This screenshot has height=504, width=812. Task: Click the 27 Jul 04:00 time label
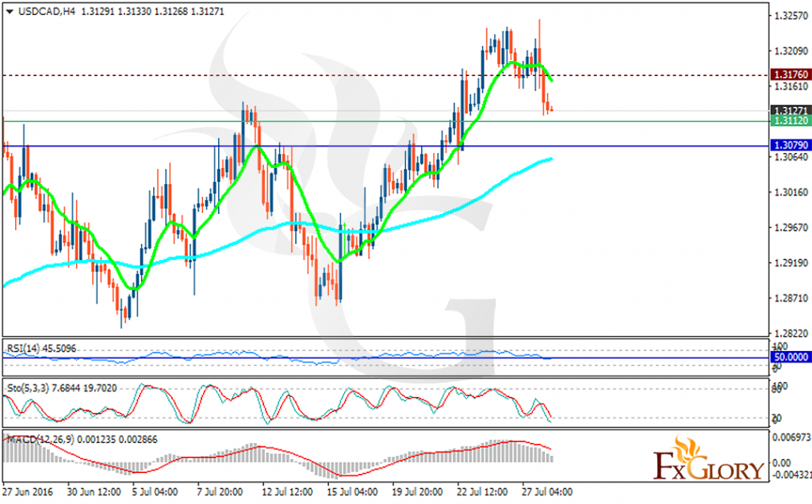[x=547, y=491]
